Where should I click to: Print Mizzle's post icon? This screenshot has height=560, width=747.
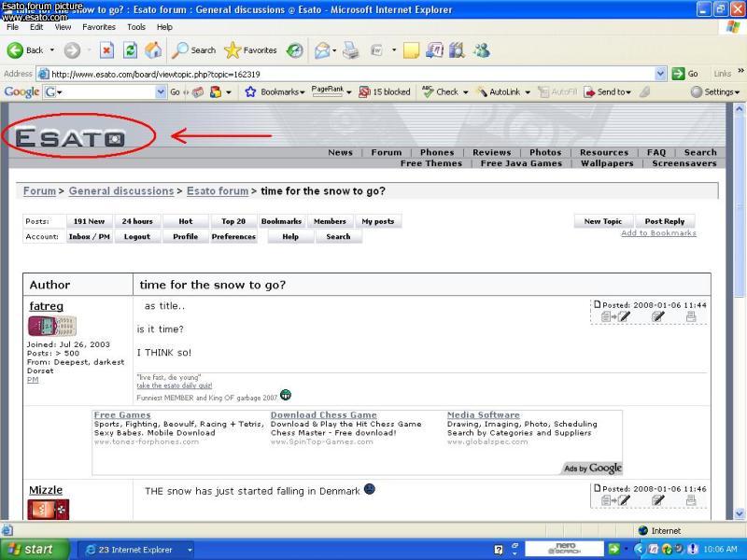[691, 500]
